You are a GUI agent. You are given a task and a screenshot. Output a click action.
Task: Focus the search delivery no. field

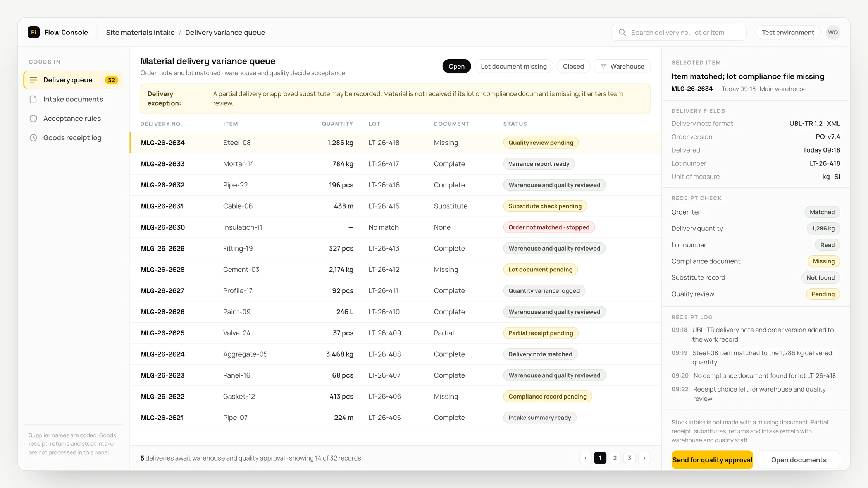click(679, 33)
